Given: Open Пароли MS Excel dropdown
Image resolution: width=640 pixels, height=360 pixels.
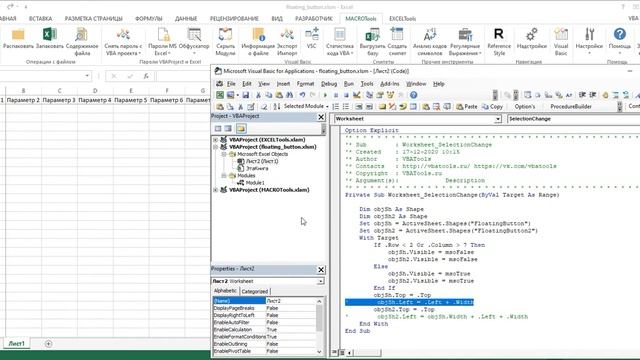Looking at the screenshot, I should [x=162, y=42].
